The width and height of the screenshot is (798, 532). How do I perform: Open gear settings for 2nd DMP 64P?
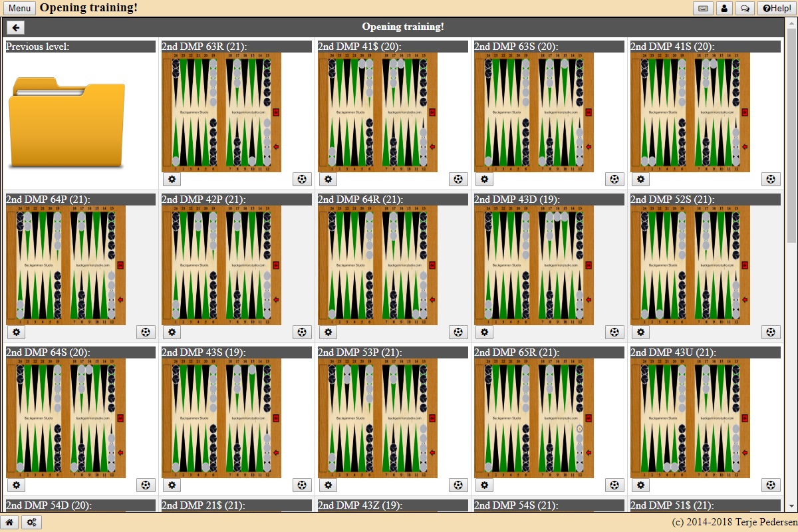click(x=17, y=332)
